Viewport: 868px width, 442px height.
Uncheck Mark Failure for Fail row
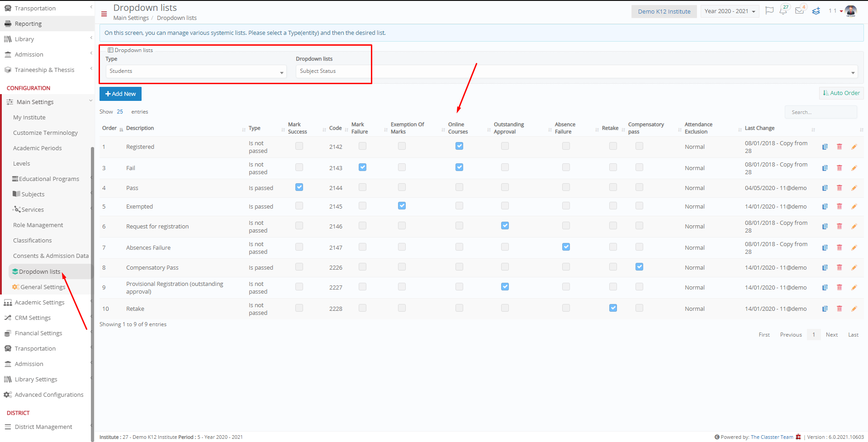362,167
